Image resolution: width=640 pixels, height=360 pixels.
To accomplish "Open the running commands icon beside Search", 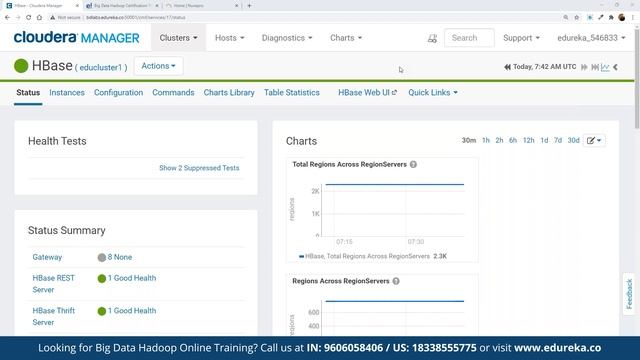I will tap(432, 38).
